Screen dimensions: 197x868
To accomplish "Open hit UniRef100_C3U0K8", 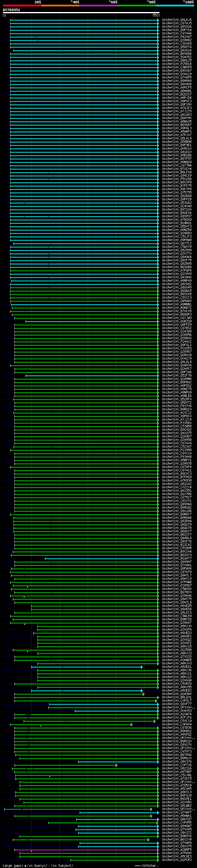I will point(176,43).
